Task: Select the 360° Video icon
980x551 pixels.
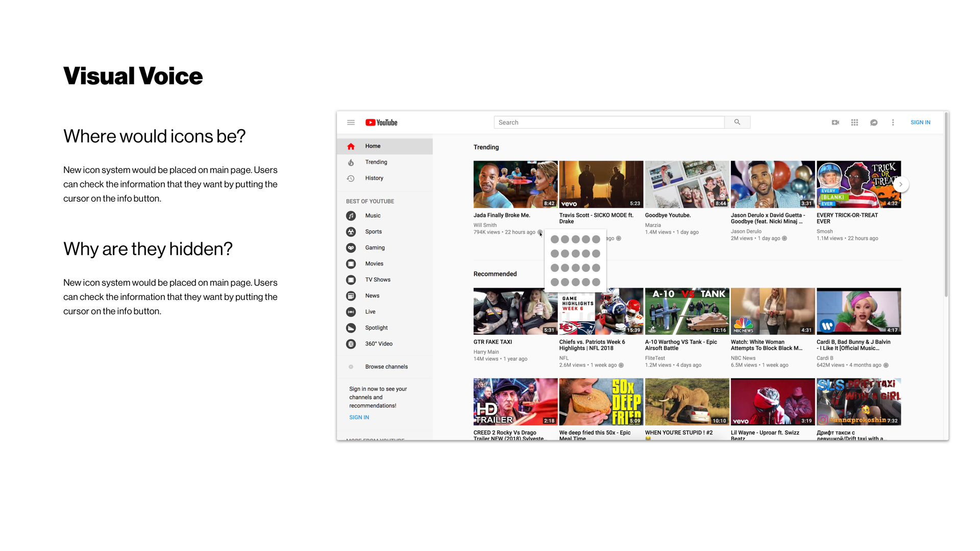Action: [x=351, y=344]
